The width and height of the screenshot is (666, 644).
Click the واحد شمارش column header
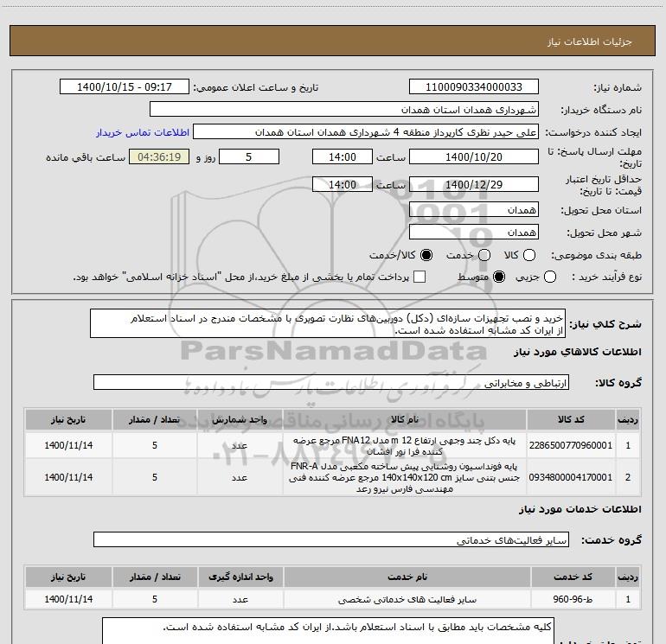point(240,419)
